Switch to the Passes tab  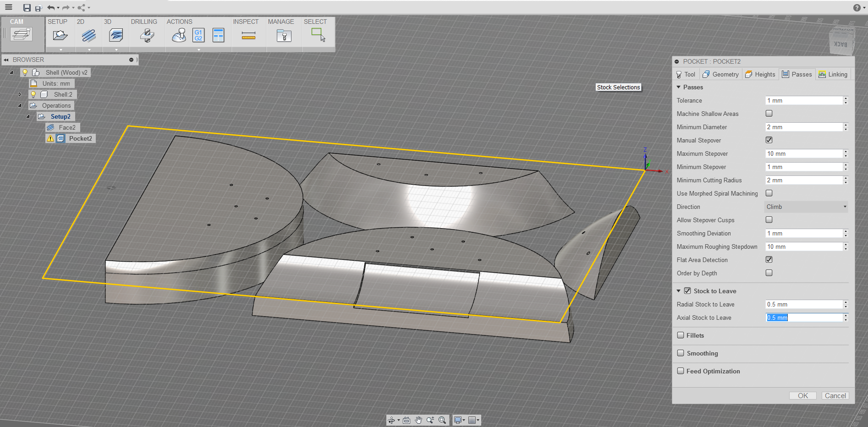[797, 74]
